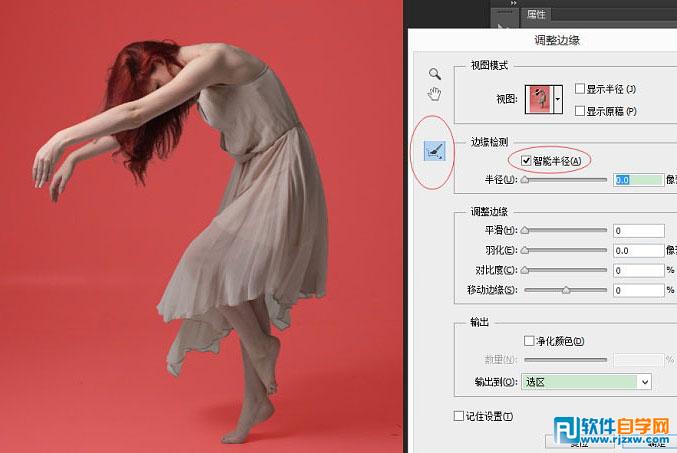677x453 pixels.
Task: Select the Hand tool icon
Action: 434,94
